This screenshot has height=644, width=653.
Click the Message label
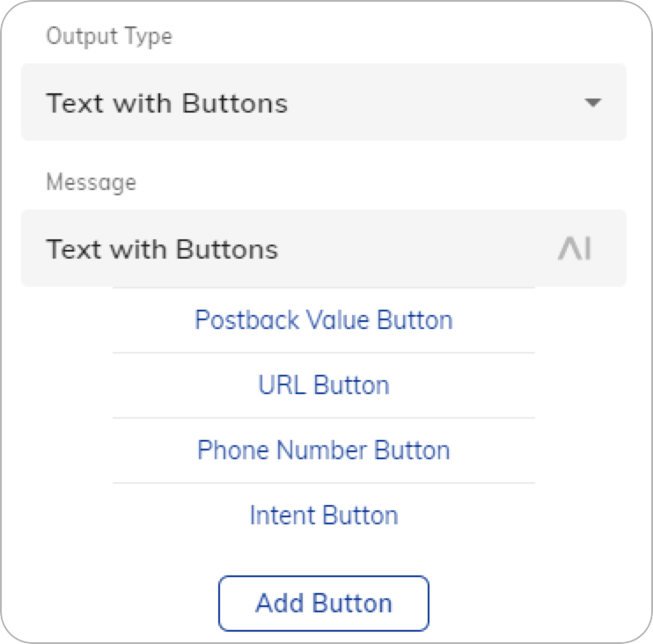92,182
